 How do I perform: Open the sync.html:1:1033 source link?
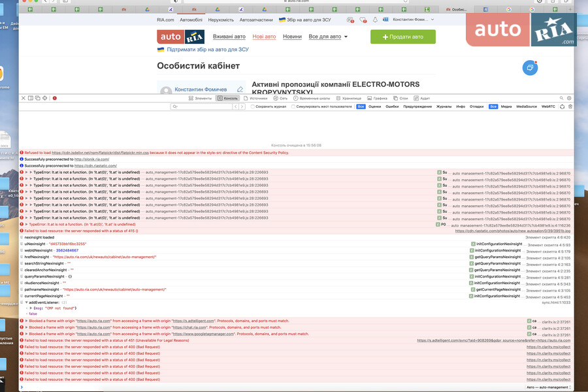[557, 302]
